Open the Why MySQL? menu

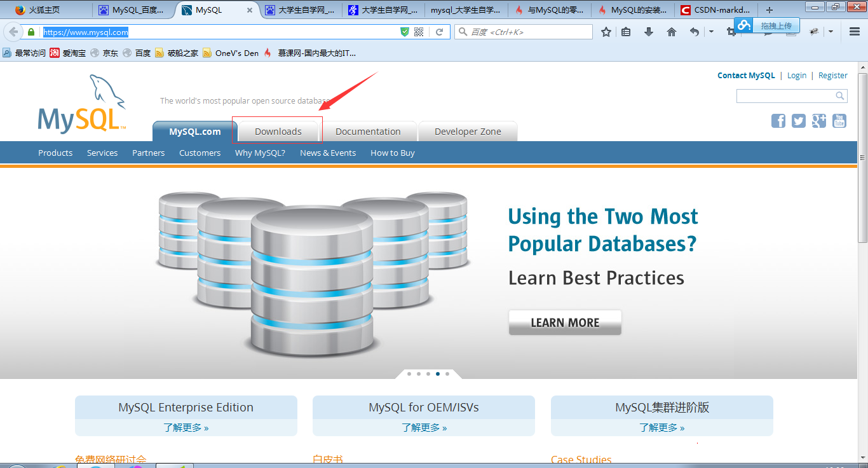pyautogui.click(x=260, y=153)
